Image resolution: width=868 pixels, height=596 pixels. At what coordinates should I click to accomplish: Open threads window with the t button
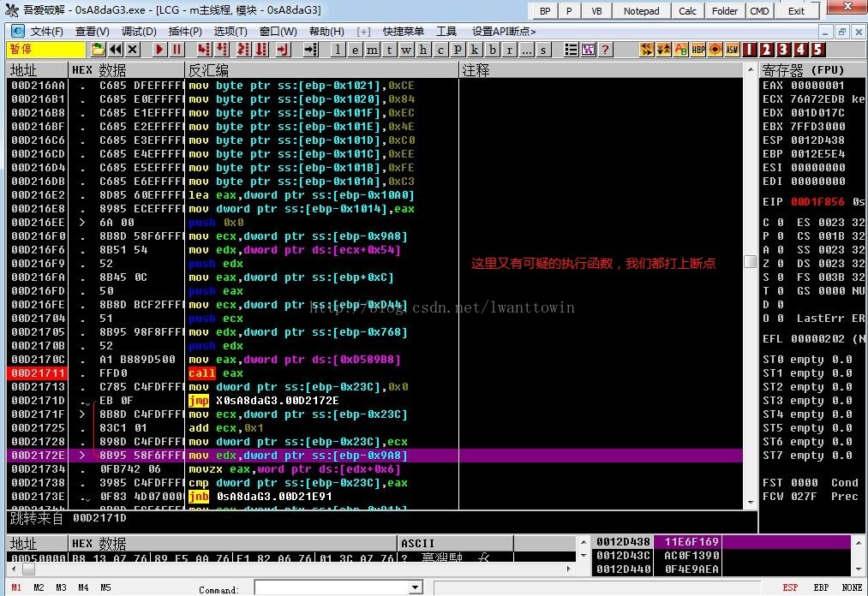click(389, 50)
